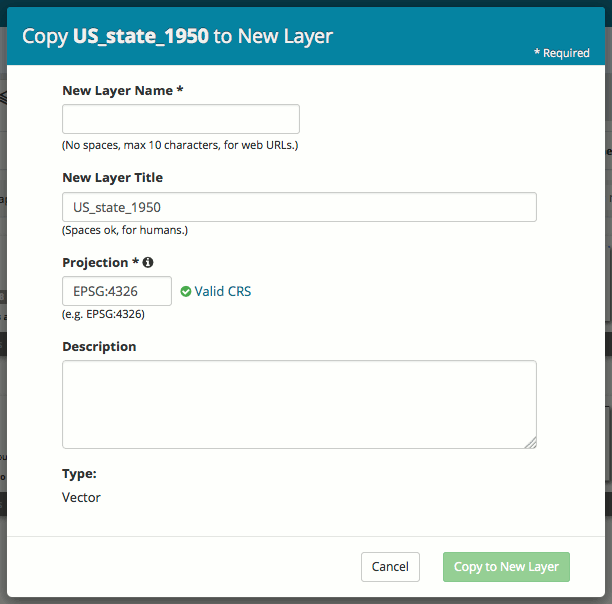Click the green checkmark icon before Valid CRS
Image resolution: width=612 pixels, height=604 pixels.
click(x=186, y=292)
